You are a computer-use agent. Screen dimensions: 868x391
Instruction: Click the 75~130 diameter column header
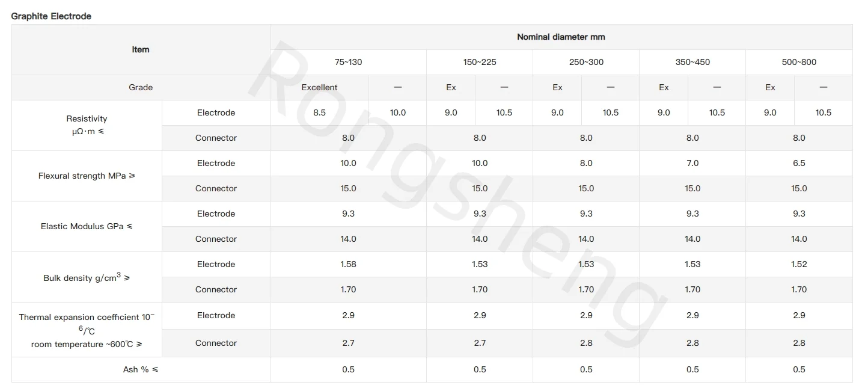pyautogui.click(x=348, y=62)
